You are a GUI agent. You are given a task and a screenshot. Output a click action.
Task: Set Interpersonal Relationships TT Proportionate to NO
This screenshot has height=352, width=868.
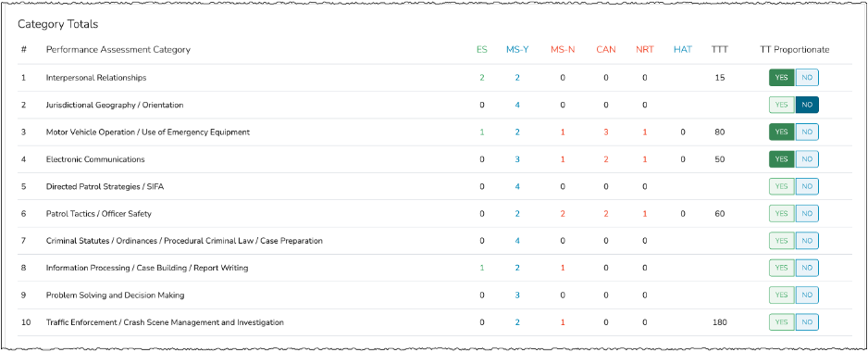tap(807, 78)
